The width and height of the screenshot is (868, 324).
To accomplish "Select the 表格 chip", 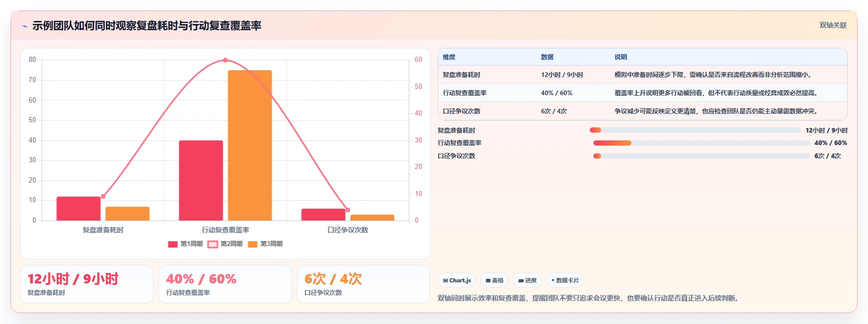I will point(494,280).
